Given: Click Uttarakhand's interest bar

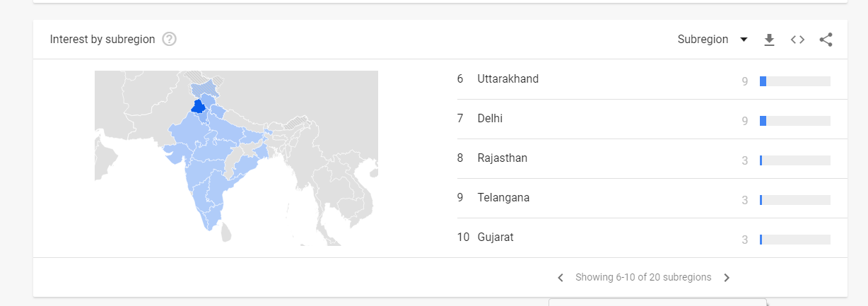Looking at the screenshot, I should click(x=794, y=81).
